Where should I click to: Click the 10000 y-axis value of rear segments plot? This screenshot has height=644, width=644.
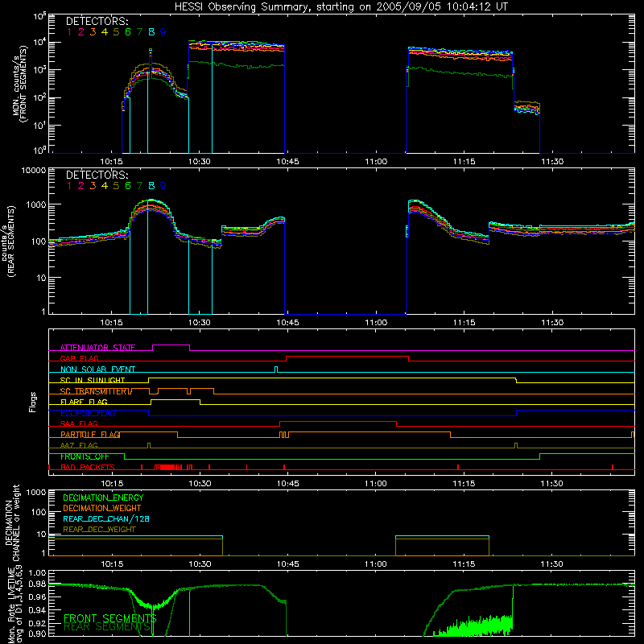pyautogui.click(x=34, y=171)
